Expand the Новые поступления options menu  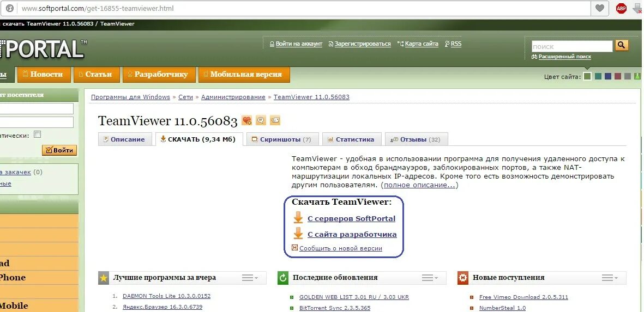[x=610, y=278]
